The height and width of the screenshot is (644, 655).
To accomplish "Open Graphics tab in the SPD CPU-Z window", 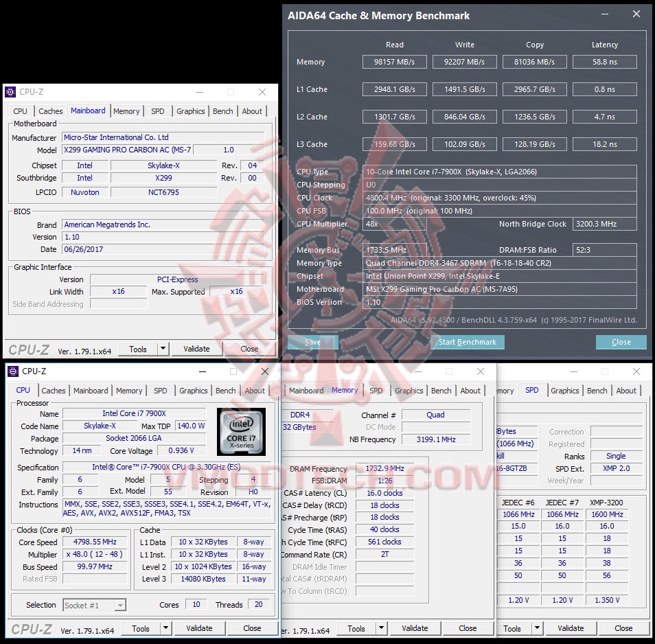I will (565, 391).
